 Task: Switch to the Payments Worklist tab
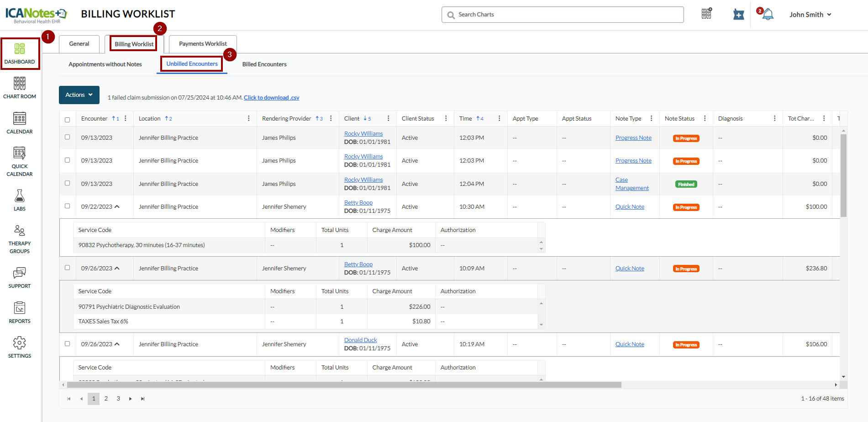[x=203, y=44]
